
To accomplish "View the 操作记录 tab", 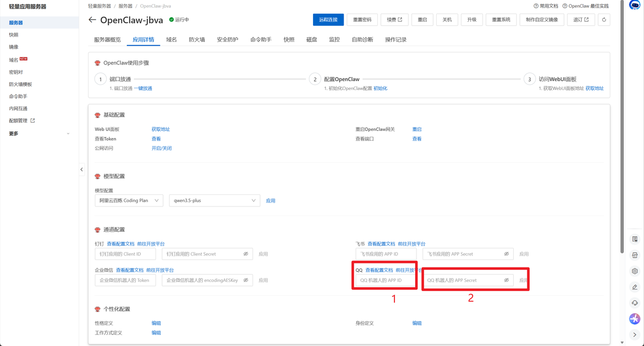I will click(x=395, y=39).
